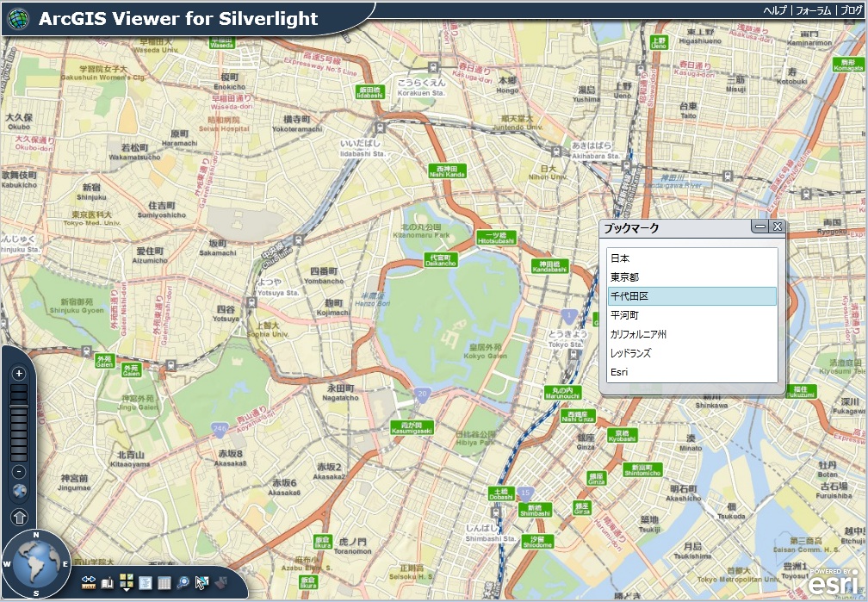This screenshot has width=868, height=602.
Task: Click the route 20 shield on map
Action: click(422, 394)
